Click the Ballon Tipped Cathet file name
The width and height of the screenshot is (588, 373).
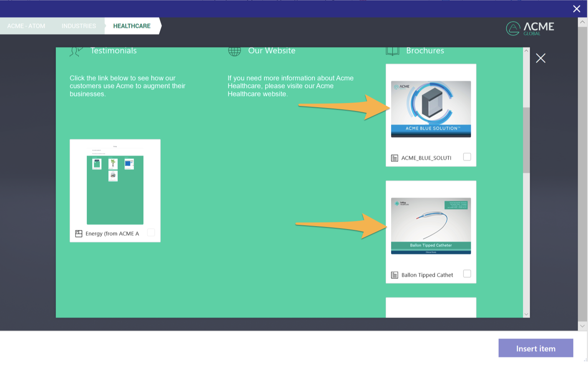pyautogui.click(x=427, y=275)
